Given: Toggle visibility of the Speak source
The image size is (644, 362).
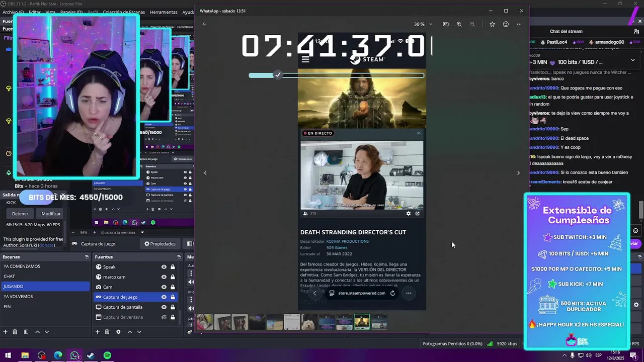Looking at the screenshot, I should pos(164,267).
